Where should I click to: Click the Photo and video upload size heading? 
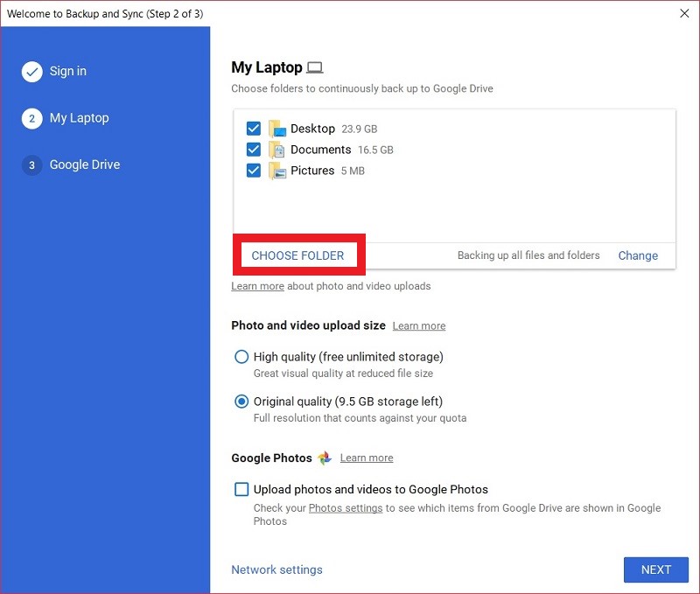tap(308, 325)
